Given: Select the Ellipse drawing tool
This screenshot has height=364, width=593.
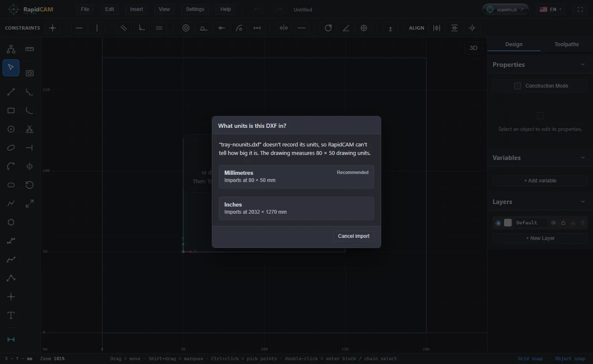Looking at the screenshot, I should tap(11, 148).
